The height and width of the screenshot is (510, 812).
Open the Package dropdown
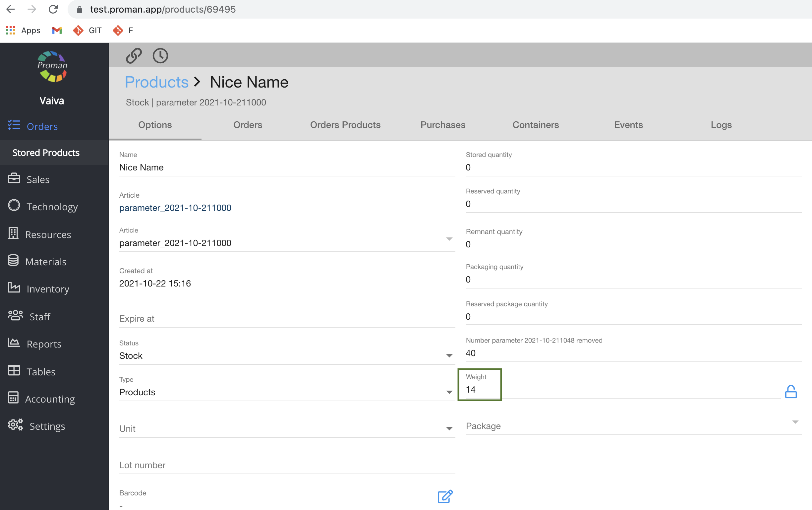[795, 422]
